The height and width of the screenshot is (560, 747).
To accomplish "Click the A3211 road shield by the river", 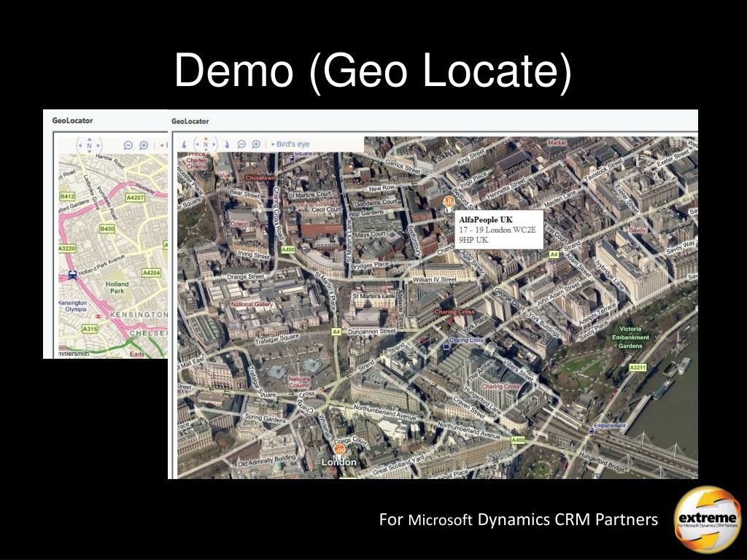I will pyautogui.click(x=638, y=367).
